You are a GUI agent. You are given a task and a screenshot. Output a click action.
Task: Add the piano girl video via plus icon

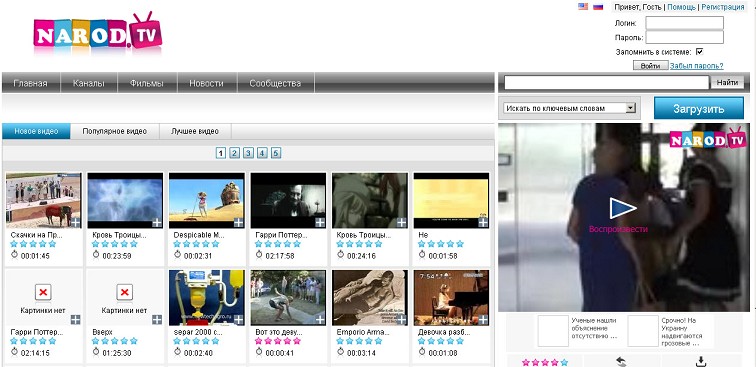(x=483, y=319)
